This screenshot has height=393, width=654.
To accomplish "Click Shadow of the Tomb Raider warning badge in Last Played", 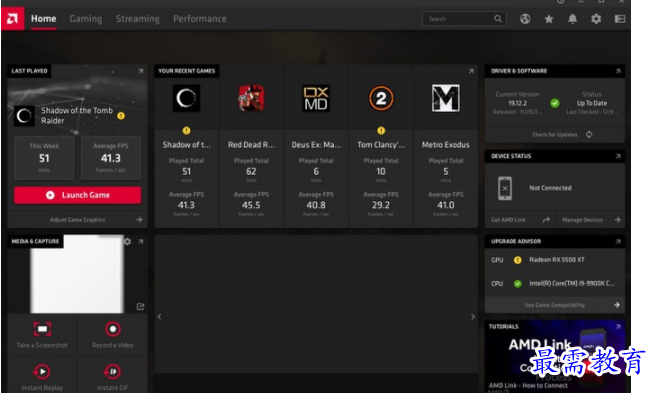I will [x=121, y=116].
